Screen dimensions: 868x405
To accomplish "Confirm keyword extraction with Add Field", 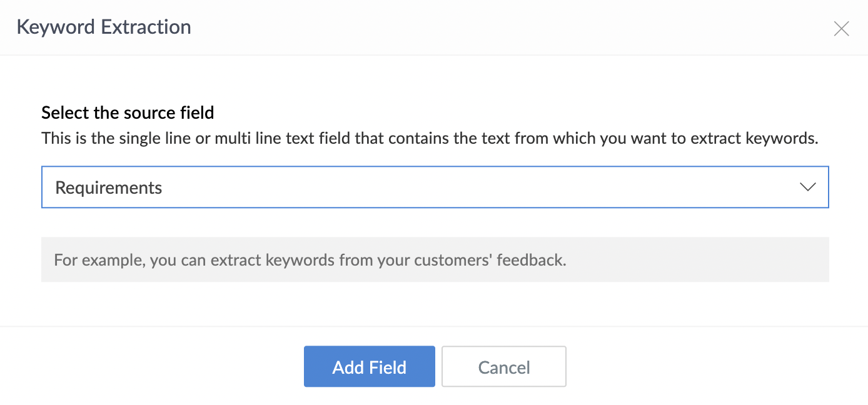I will click(x=369, y=367).
